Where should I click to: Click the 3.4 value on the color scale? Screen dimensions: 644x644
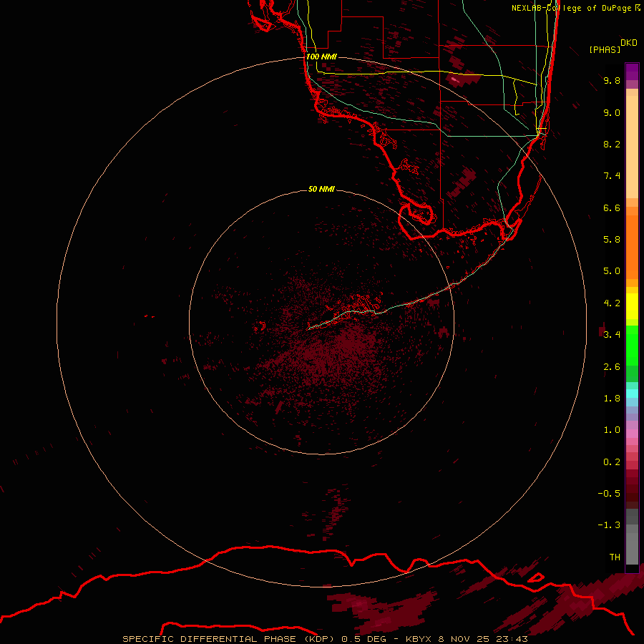tap(612, 335)
